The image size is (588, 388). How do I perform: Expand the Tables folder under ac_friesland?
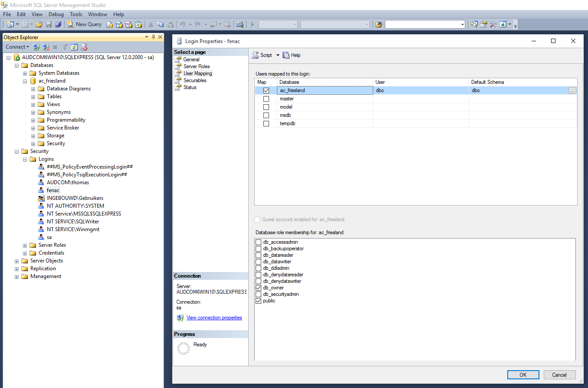click(33, 96)
